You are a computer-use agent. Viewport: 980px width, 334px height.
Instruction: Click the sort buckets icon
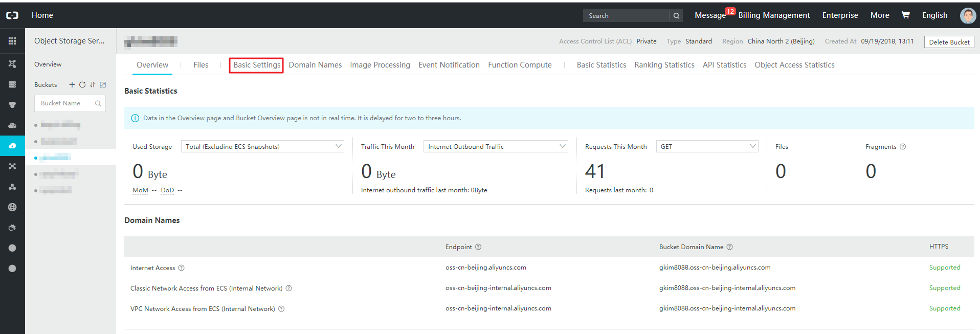tap(93, 85)
